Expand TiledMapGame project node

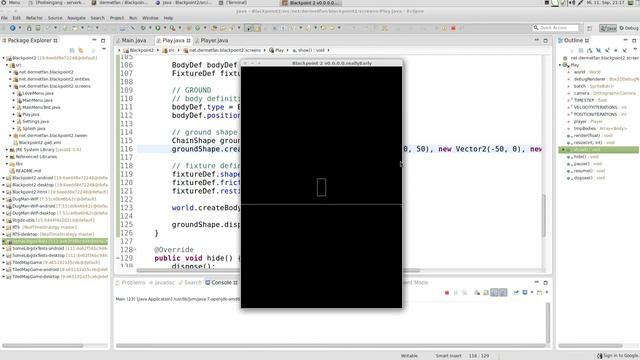coord(4,262)
